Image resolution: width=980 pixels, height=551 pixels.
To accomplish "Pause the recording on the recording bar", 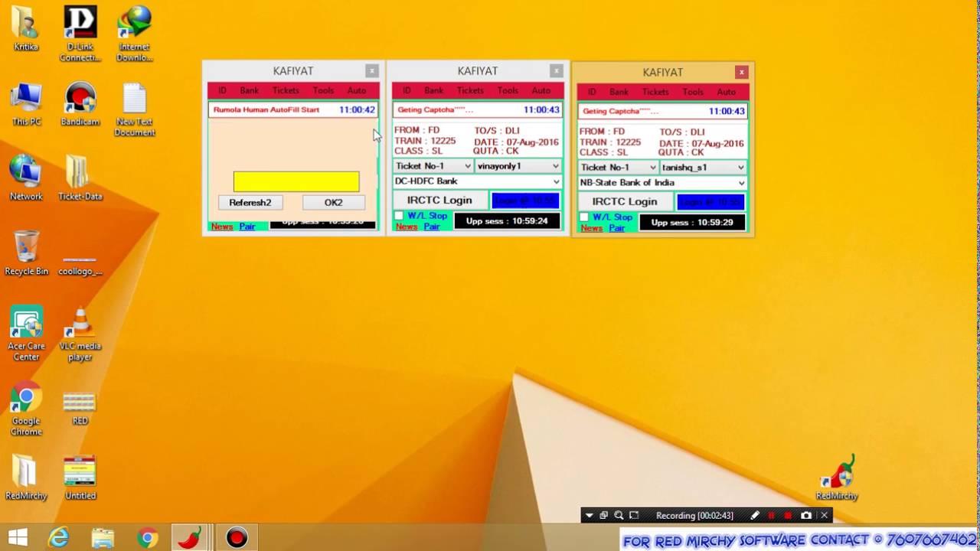I will click(x=772, y=516).
